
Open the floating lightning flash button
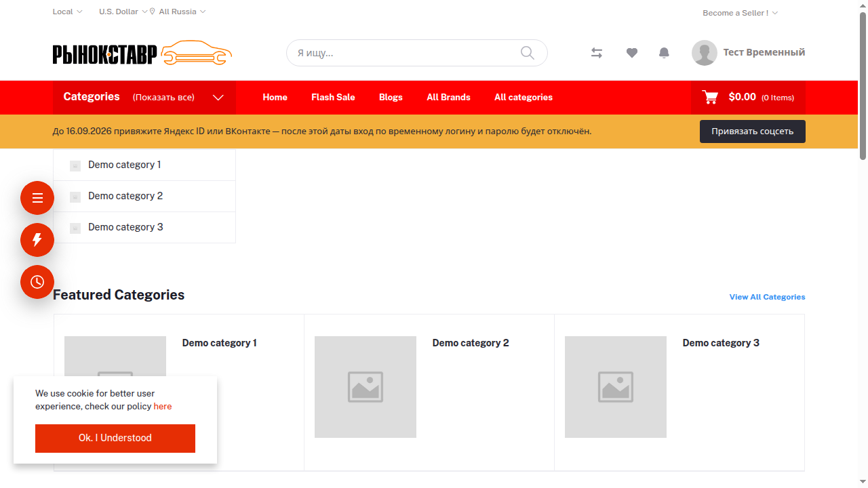coord(37,240)
